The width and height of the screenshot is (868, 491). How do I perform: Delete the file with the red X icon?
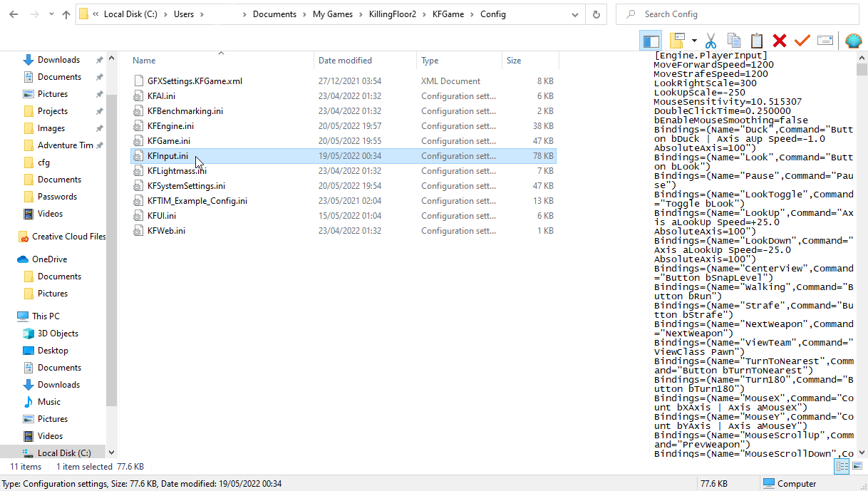[x=780, y=41]
